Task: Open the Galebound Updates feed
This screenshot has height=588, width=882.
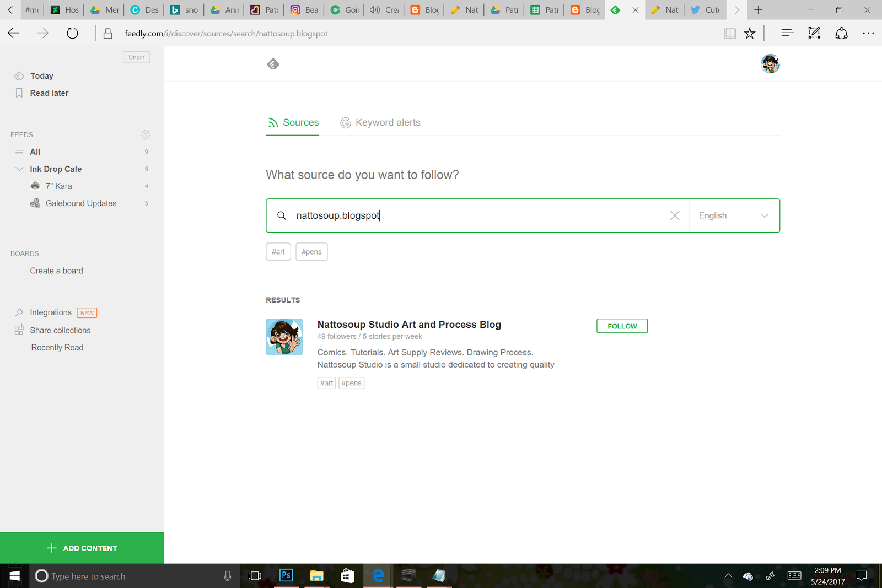Action: click(82, 203)
